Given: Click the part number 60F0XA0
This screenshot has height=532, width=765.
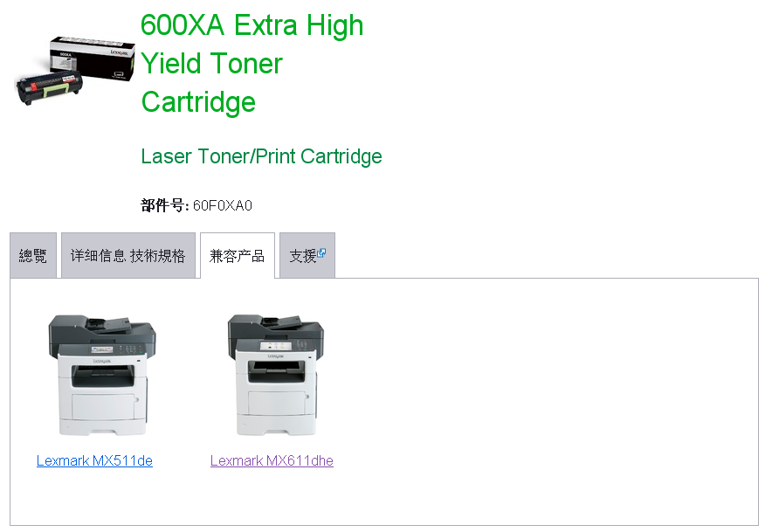Looking at the screenshot, I should pos(223,205).
